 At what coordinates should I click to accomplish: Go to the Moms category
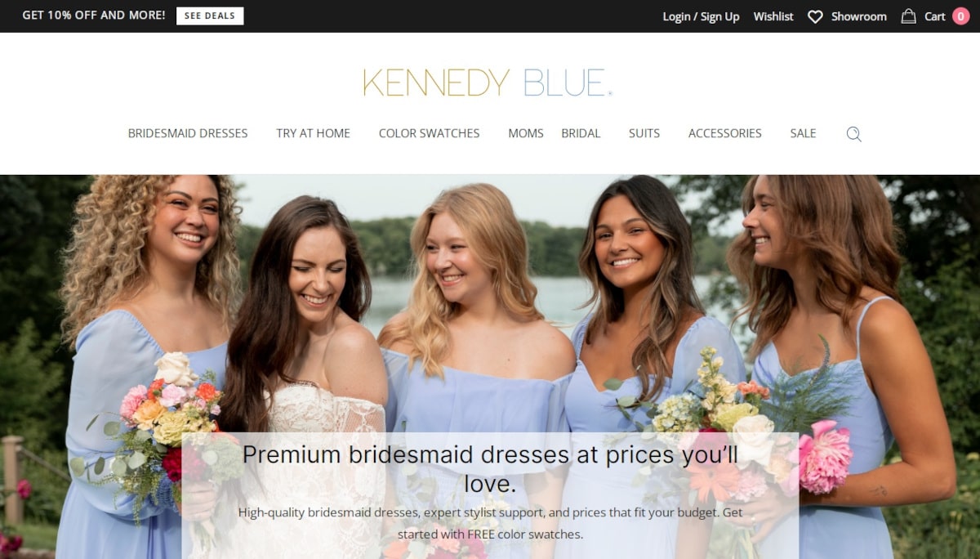[526, 133]
